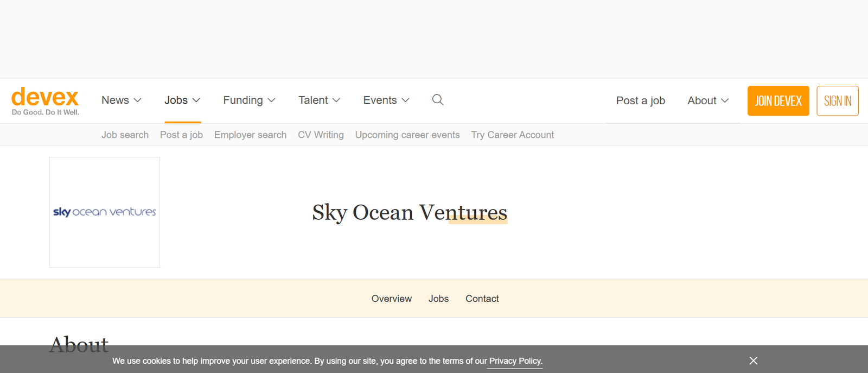Image resolution: width=868 pixels, height=373 pixels.
Task: Switch to the Overview tab
Action: coord(391,299)
